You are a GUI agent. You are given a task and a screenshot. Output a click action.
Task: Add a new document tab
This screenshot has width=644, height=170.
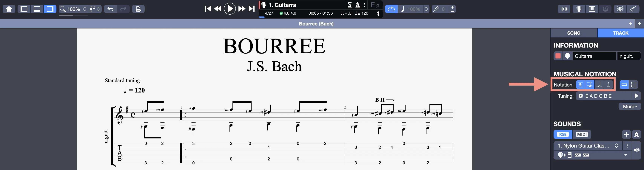click(640, 24)
